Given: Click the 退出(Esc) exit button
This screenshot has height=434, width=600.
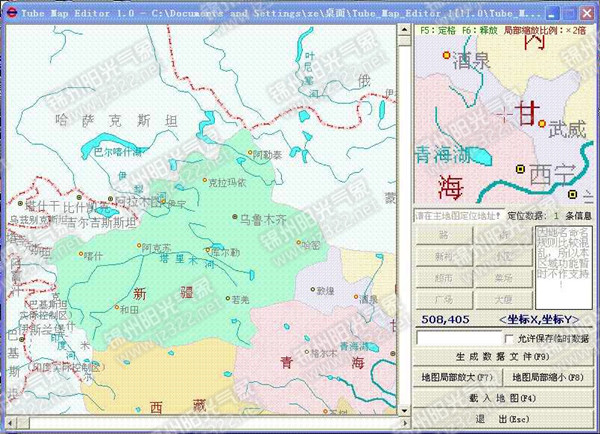Looking at the screenshot, I should pos(502,419).
